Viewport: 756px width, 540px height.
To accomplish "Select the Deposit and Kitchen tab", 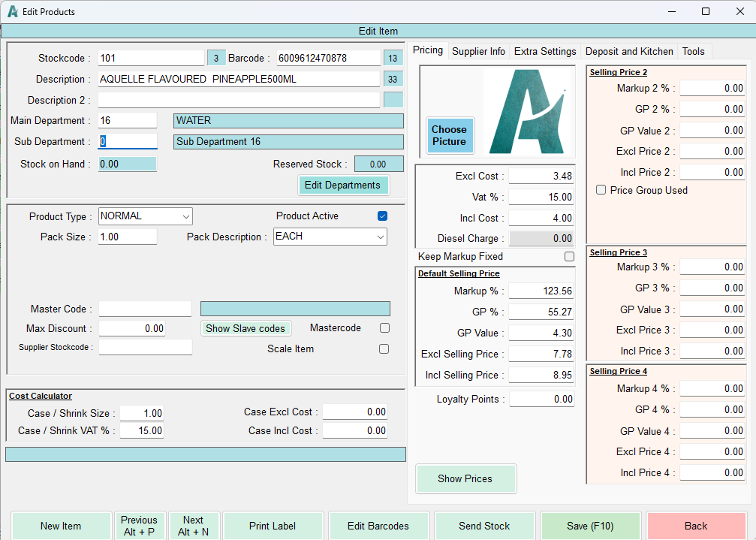I will click(x=629, y=51).
